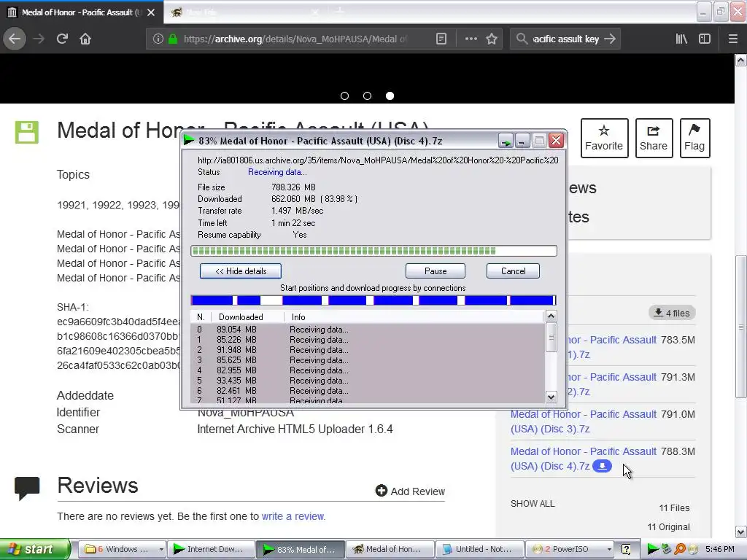Expand grouped Windows Explorer taskbar button
Screen dimensions: 747x560
pos(122,549)
